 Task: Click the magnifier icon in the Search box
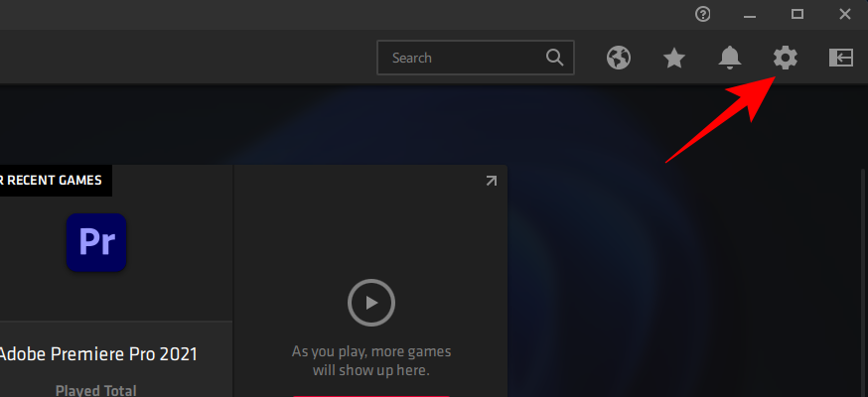[x=554, y=57]
